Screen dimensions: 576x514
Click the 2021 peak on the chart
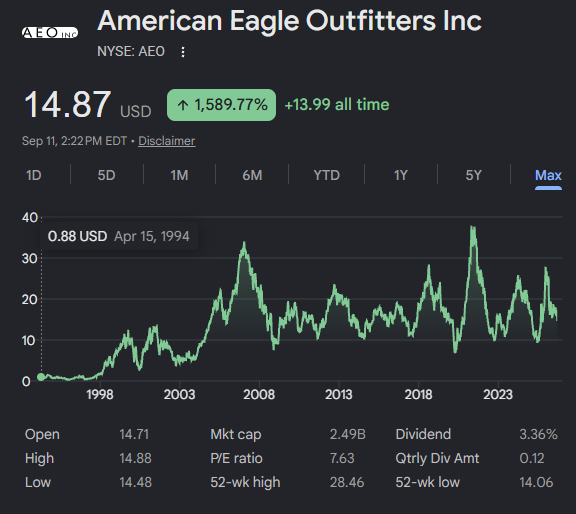pyautogui.click(x=473, y=229)
